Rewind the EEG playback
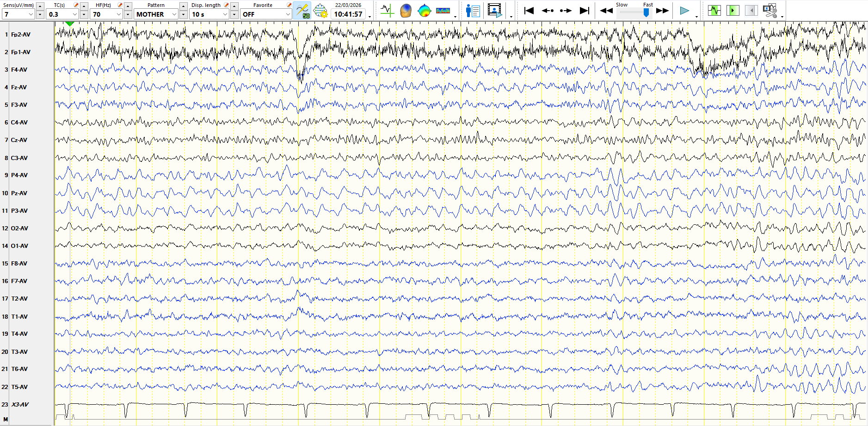The width and height of the screenshot is (868, 426). (x=606, y=11)
